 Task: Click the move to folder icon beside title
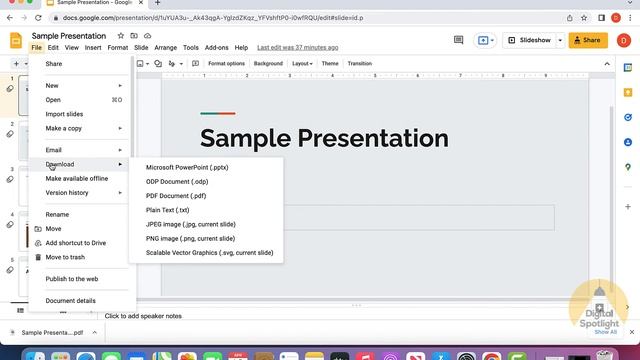[x=134, y=36]
